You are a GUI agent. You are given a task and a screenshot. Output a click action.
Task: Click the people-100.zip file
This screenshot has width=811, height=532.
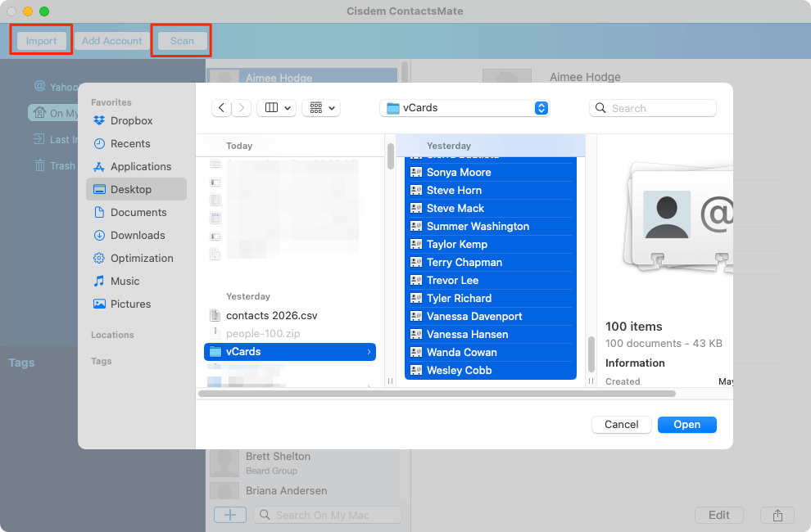tap(290, 333)
